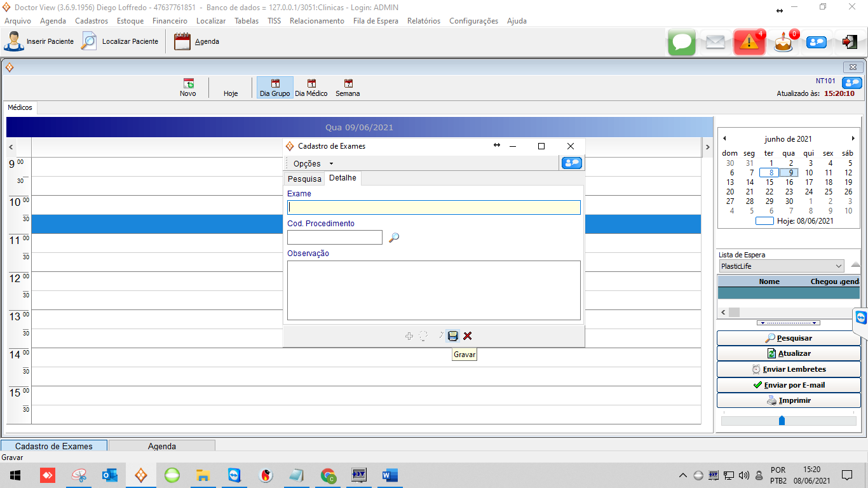Toggle the Dia Grupo view
This screenshot has width=868, height=488.
click(275, 88)
